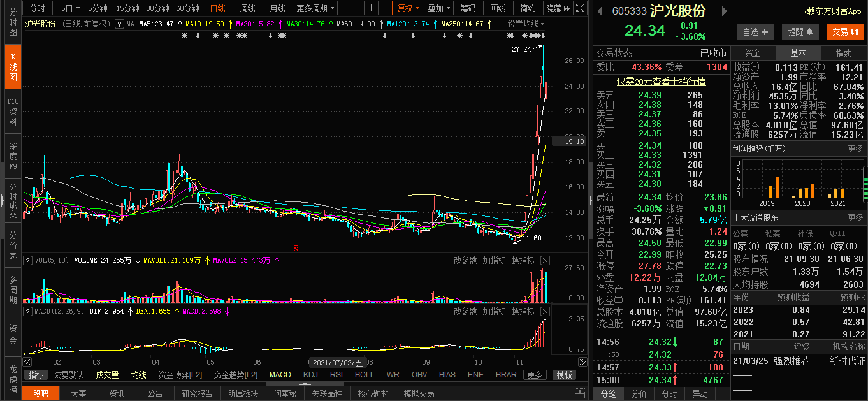Enter fullscreen chart mode icon
This screenshot has height=401, width=868.
coord(579,8)
